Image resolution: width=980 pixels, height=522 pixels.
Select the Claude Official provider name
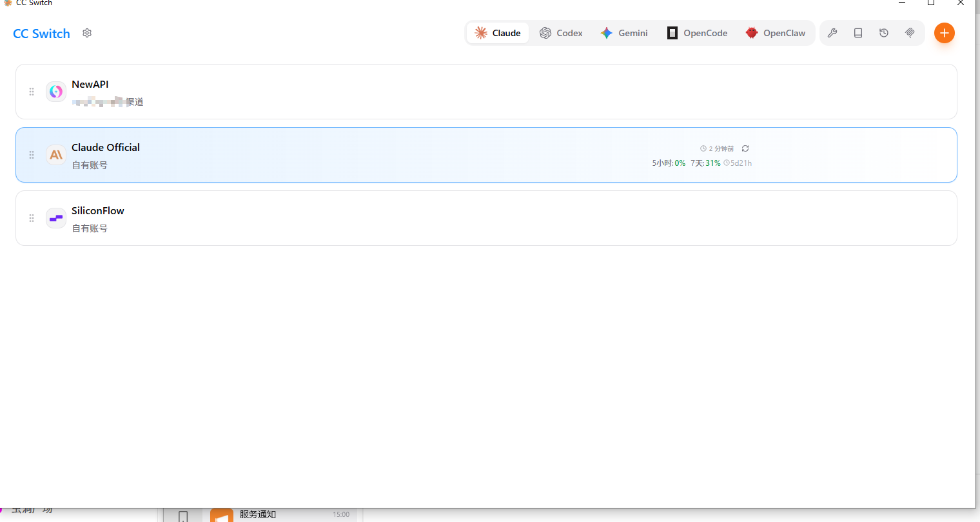[106, 148]
